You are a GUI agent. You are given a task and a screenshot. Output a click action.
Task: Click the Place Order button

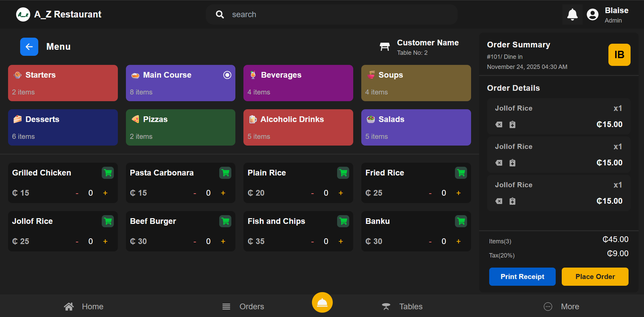pos(595,276)
